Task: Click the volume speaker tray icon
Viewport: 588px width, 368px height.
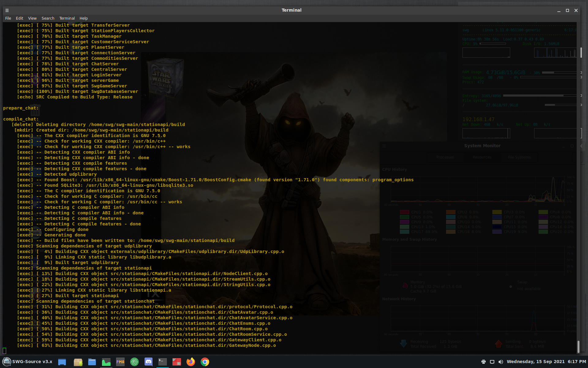Action: coord(500,362)
